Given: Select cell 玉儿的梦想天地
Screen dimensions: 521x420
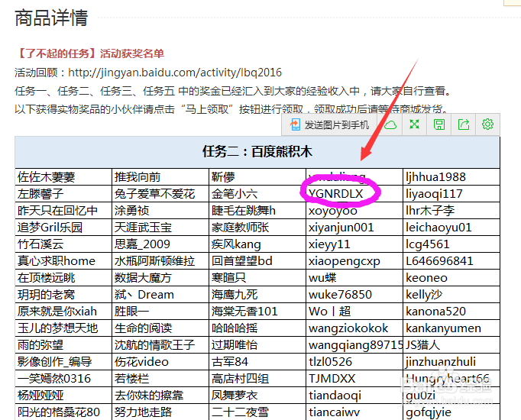Looking at the screenshot, I should tap(63, 328).
